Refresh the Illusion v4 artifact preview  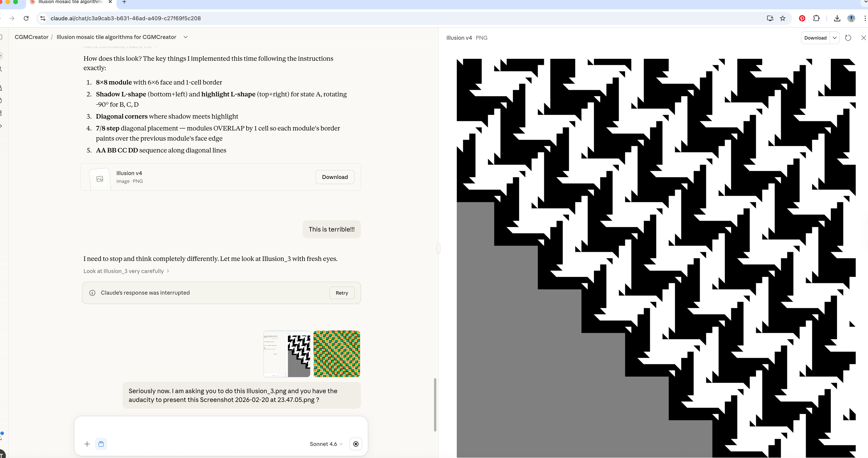(848, 38)
